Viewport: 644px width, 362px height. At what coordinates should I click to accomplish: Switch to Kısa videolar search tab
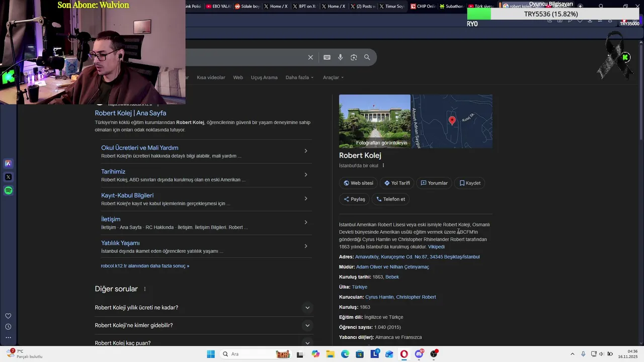tap(211, 77)
